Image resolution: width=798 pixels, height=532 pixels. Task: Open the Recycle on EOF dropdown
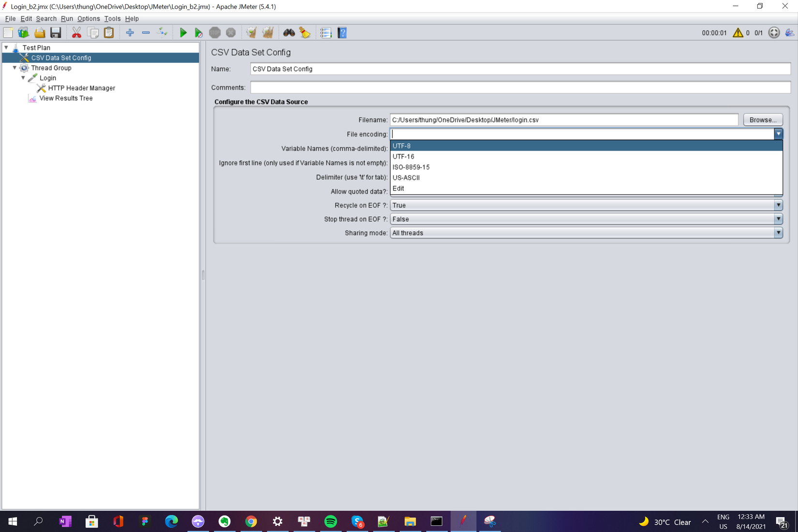(778, 205)
